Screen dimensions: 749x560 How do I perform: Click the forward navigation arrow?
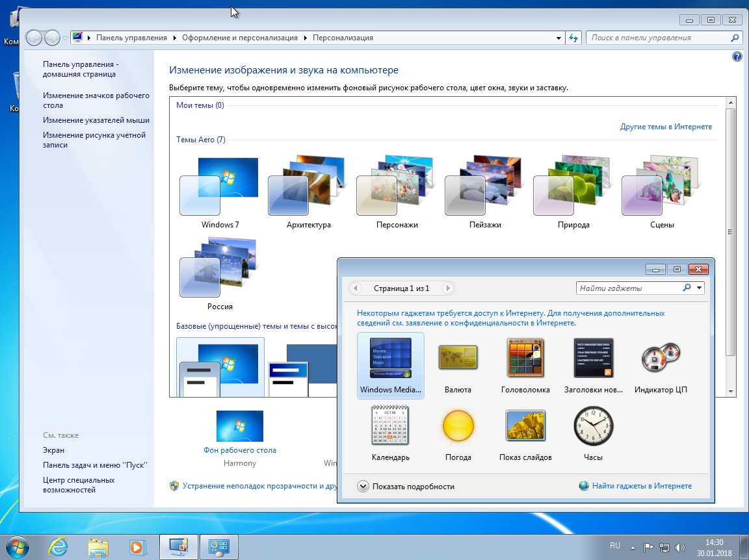(x=51, y=38)
